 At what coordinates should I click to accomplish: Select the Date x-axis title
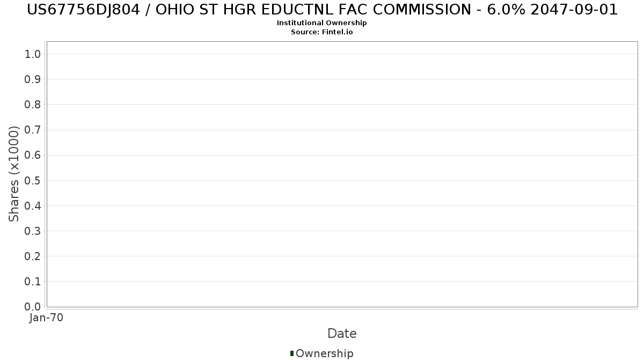tap(342, 334)
